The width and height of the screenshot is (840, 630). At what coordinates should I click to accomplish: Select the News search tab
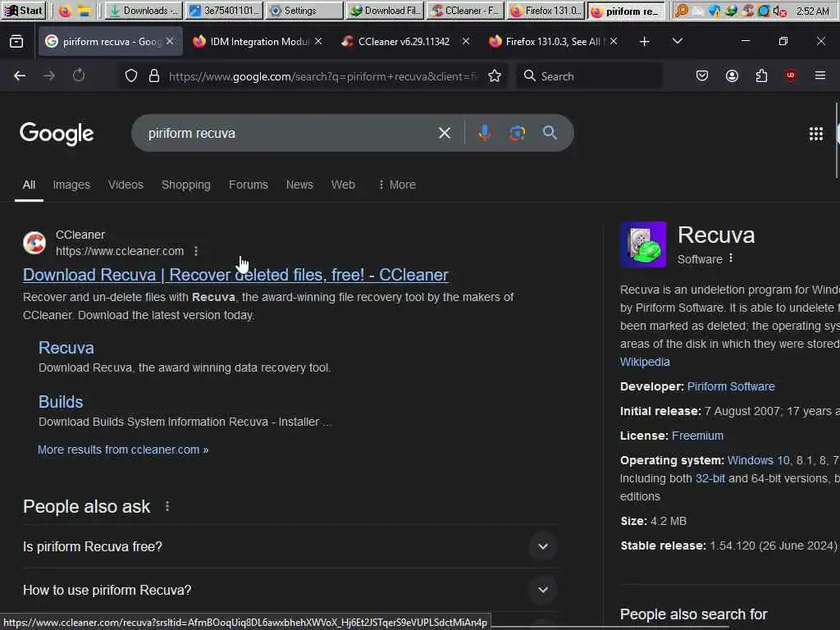[299, 185]
